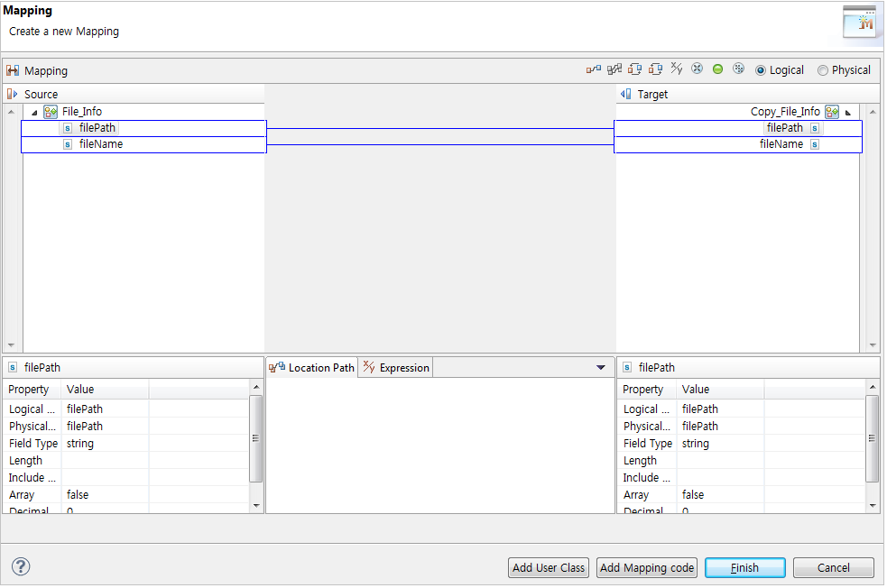Click the filePath to filePath mapping line
The height and width of the screenshot is (588, 887).
[440, 128]
